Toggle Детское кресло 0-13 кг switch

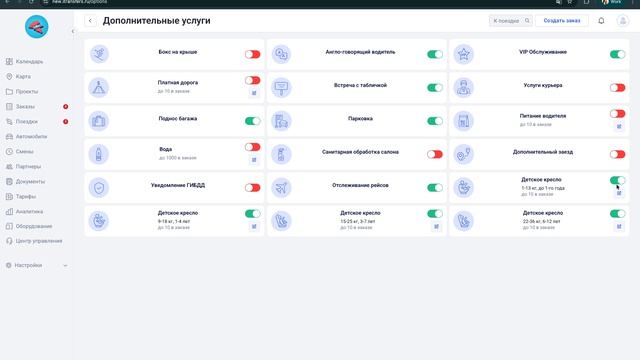(x=617, y=180)
